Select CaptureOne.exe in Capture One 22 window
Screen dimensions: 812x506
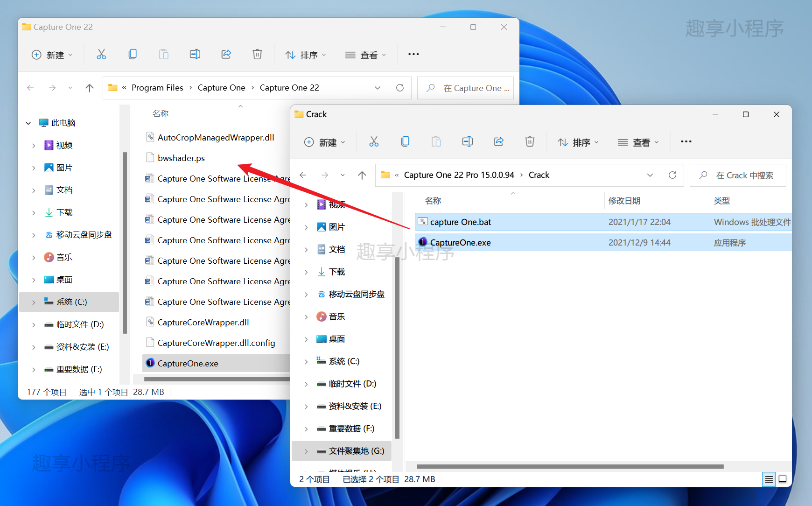(216, 363)
